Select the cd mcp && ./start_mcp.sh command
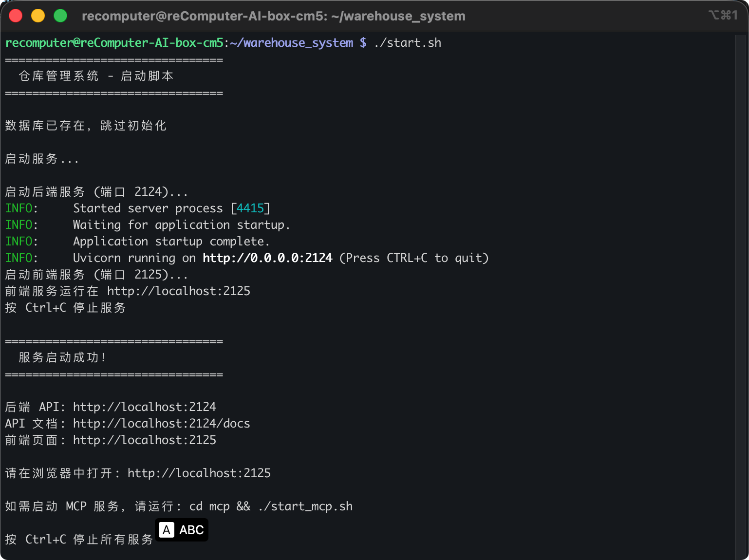The image size is (749, 560). (271, 506)
